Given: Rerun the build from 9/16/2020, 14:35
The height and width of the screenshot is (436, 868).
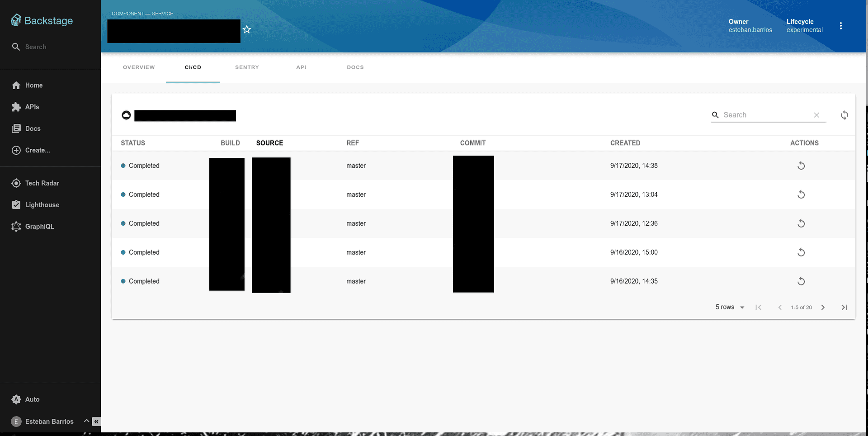Looking at the screenshot, I should [801, 281].
